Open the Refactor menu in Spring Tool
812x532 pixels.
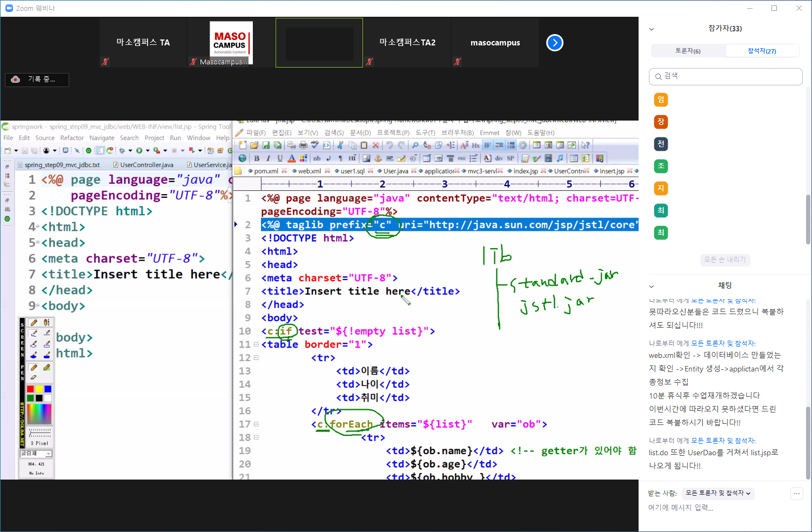point(72,138)
